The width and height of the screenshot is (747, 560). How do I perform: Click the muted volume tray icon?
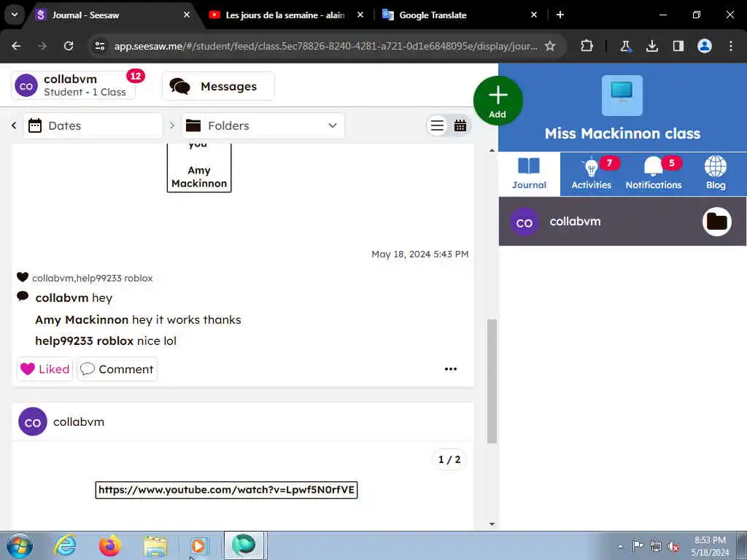673,546
